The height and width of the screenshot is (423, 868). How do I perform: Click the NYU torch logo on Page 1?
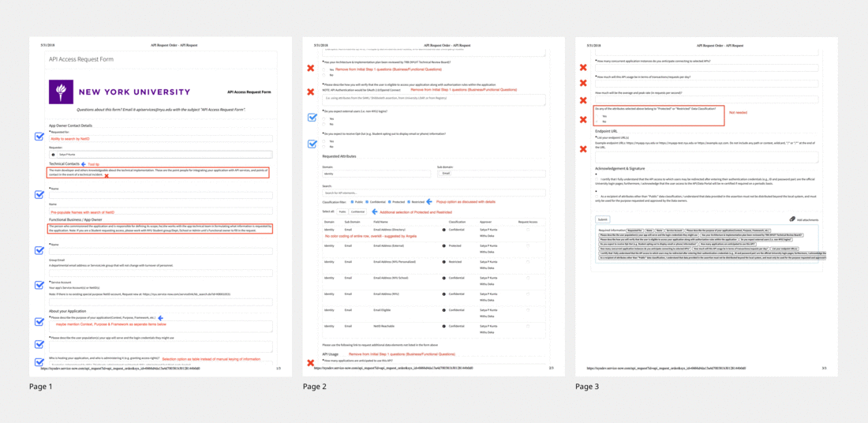[x=60, y=92]
